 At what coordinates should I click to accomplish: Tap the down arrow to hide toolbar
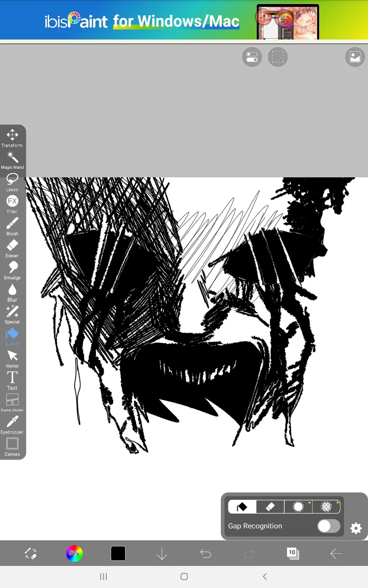click(x=162, y=554)
